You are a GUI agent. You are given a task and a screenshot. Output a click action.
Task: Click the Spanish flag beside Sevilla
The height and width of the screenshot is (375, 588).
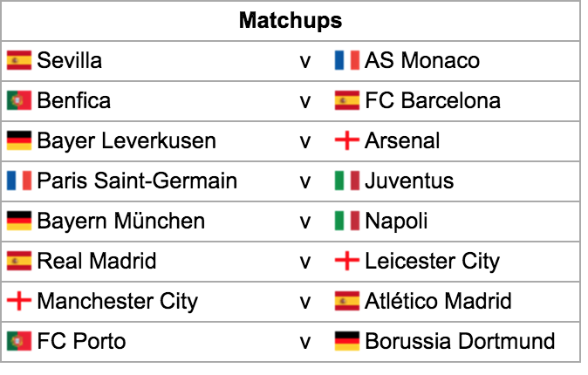(x=19, y=61)
